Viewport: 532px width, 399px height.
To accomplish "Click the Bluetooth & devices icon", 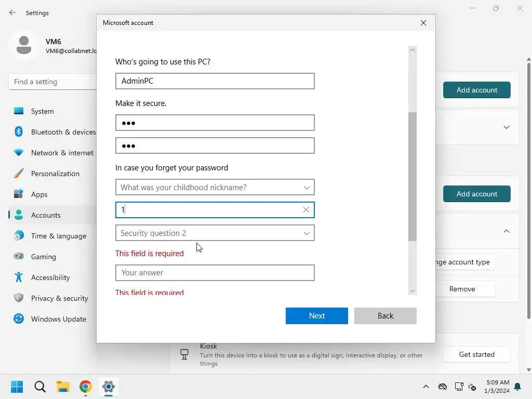I will (x=19, y=131).
